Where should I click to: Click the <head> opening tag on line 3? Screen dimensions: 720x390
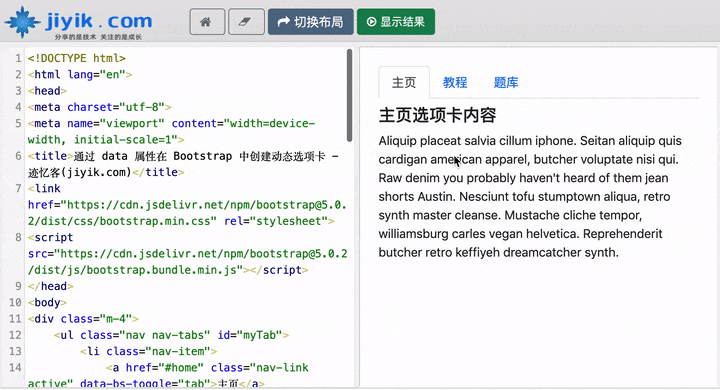(47, 91)
